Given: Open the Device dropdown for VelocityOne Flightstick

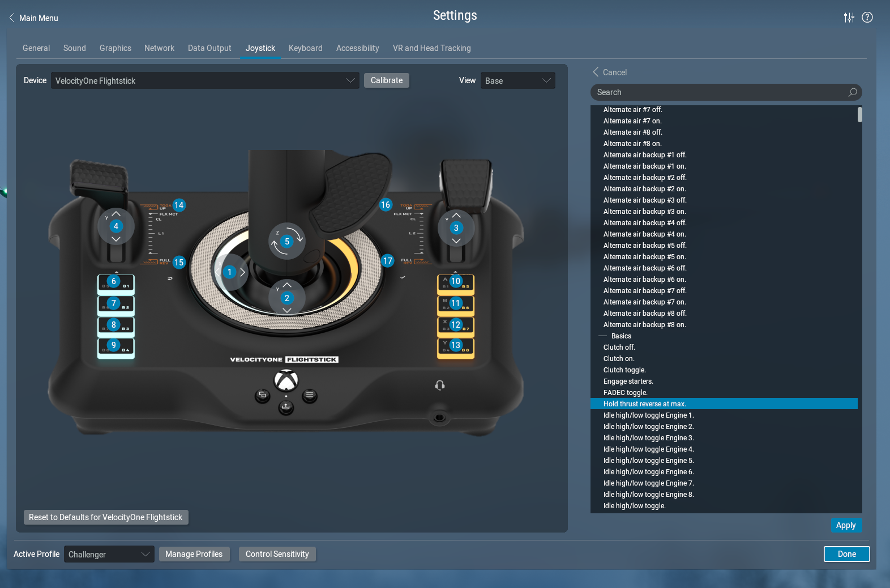Looking at the screenshot, I should click(x=205, y=81).
